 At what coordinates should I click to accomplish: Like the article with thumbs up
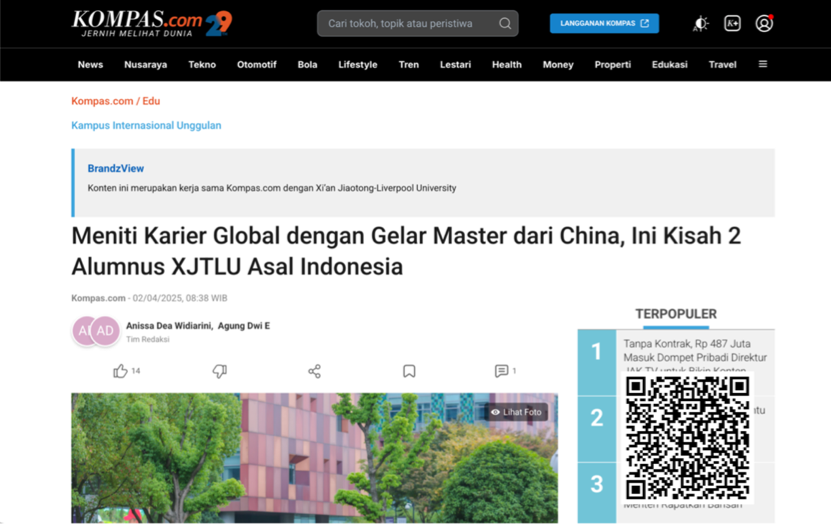click(x=120, y=371)
